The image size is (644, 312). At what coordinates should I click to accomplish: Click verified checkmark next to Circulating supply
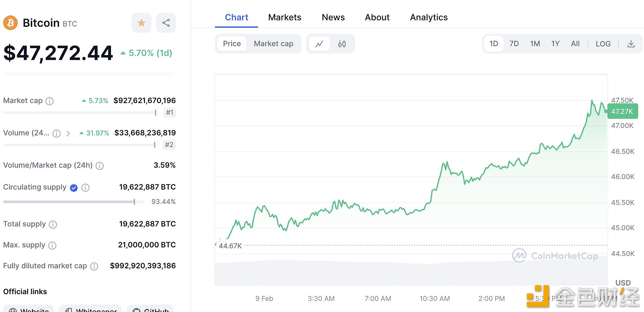(x=74, y=188)
